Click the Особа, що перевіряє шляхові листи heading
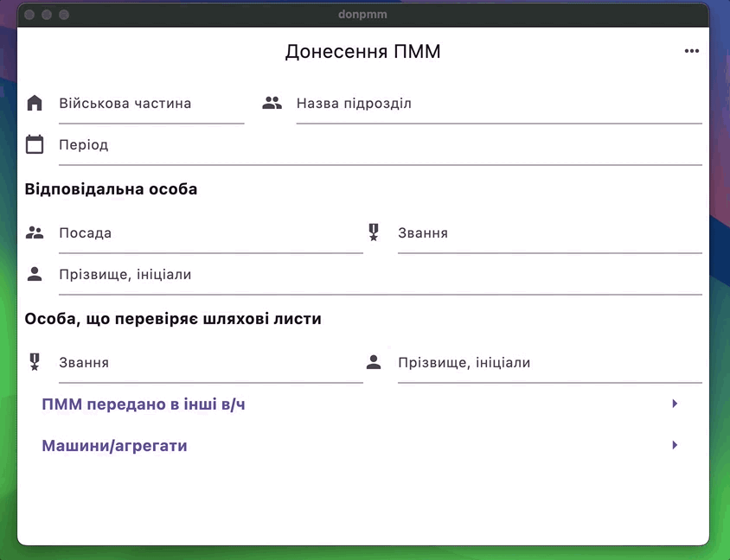Screen dimensions: 730x560 (173, 319)
